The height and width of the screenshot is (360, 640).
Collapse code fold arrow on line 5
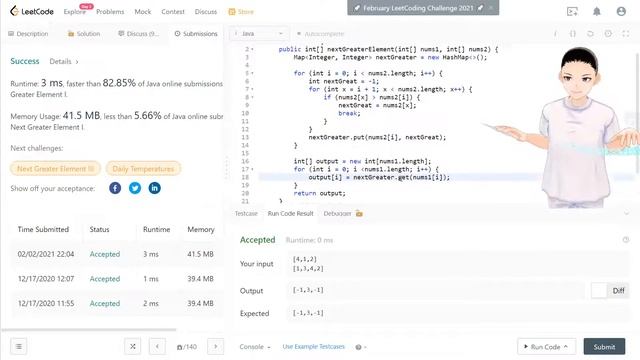(x=252, y=73)
